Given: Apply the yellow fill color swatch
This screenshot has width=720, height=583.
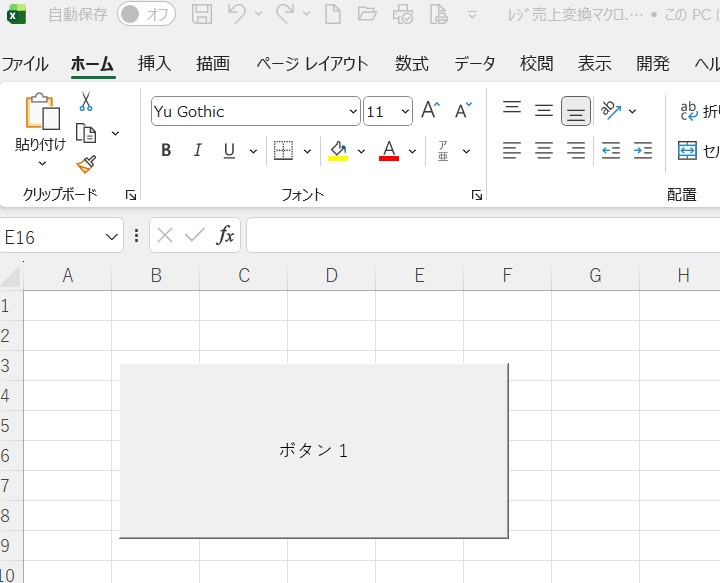Looking at the screenshot, I should click(x=338, y=151).
